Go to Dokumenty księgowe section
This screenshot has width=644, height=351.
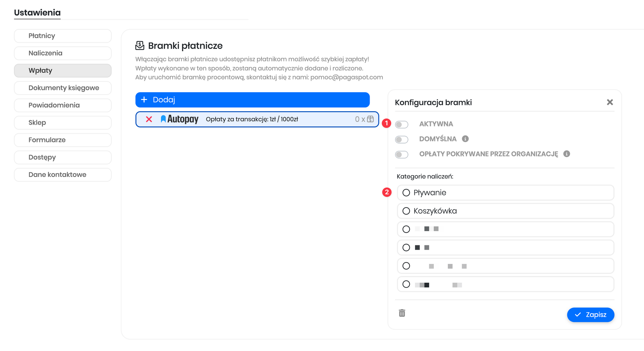(63, 88)
